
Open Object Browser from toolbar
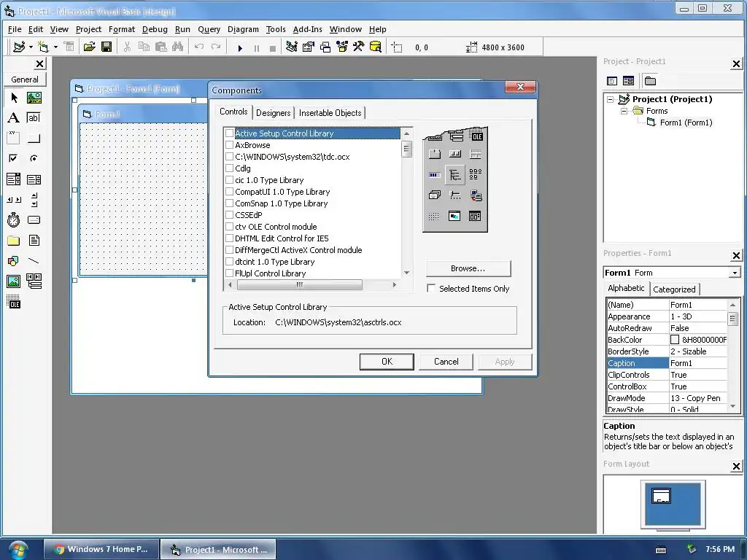point(342,47)
